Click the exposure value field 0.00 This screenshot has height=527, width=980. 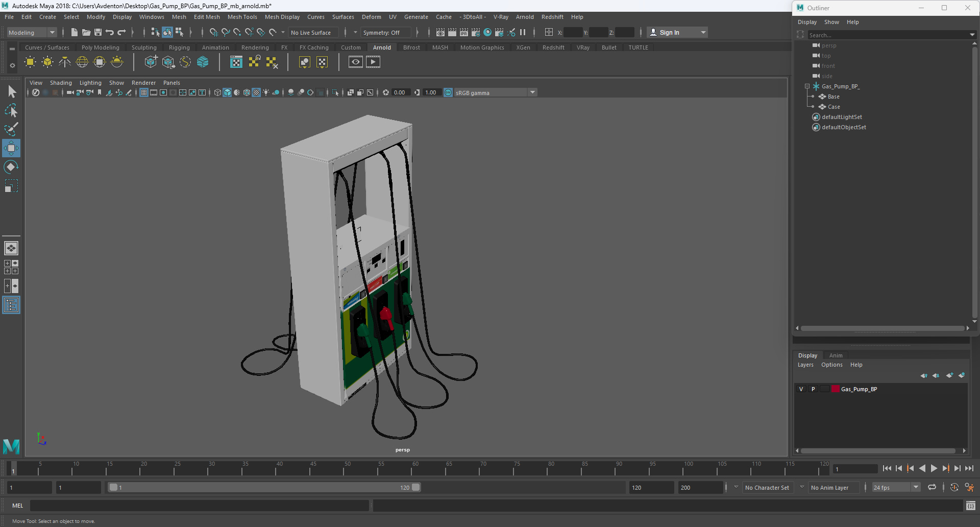pos(400,92)
